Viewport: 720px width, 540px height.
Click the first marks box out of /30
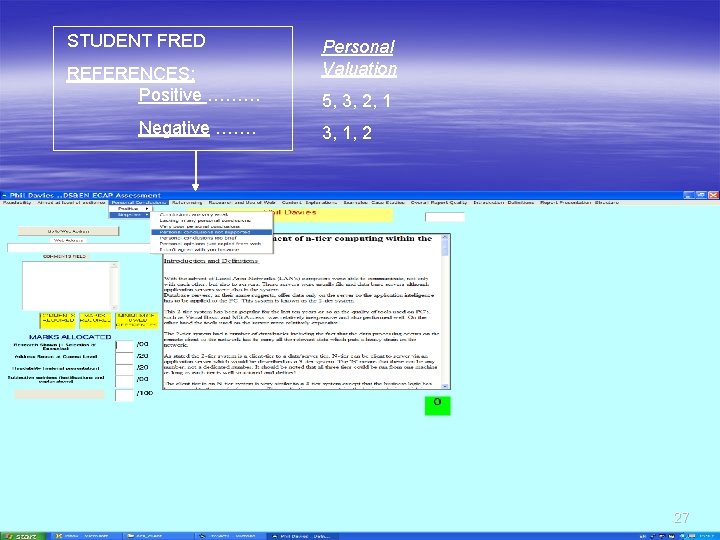tap(124, 345)
